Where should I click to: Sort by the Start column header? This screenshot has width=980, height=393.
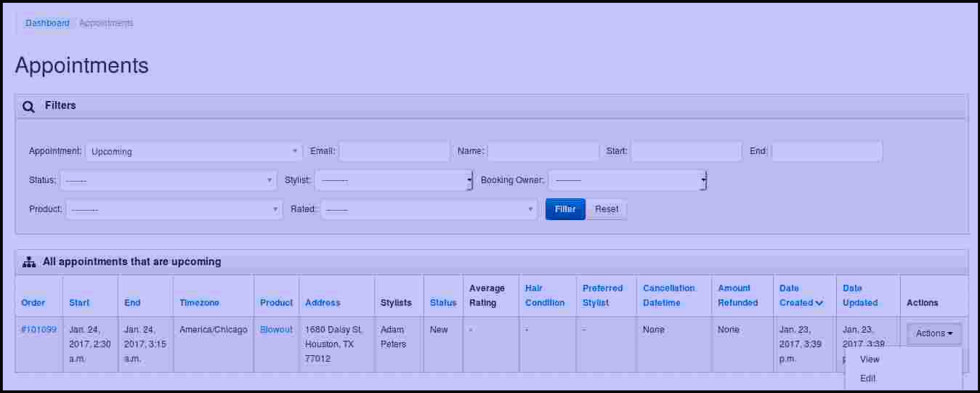79,303
